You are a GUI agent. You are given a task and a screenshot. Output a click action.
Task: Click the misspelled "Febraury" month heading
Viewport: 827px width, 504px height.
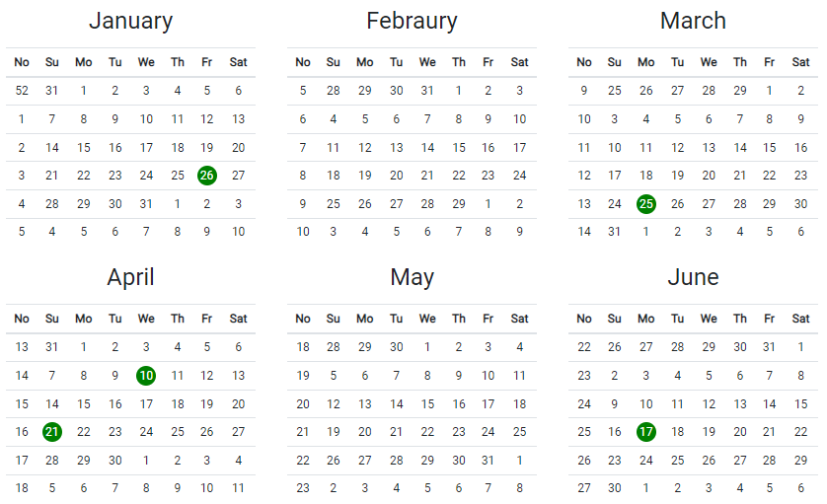coord(412,21)
